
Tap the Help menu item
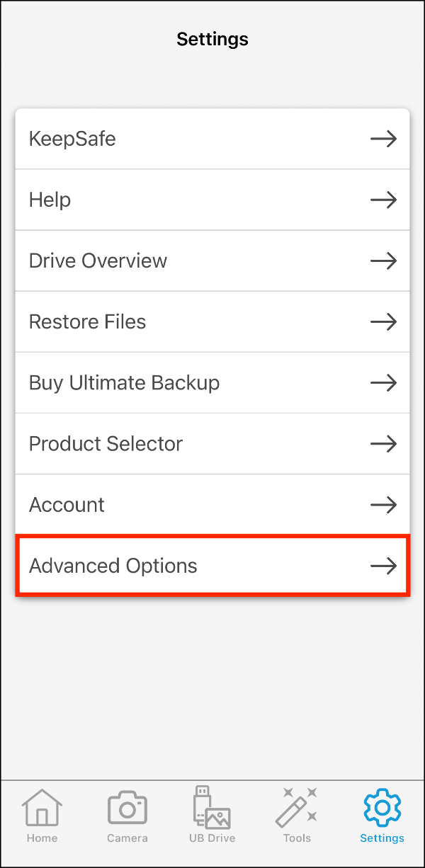[212, 200]
